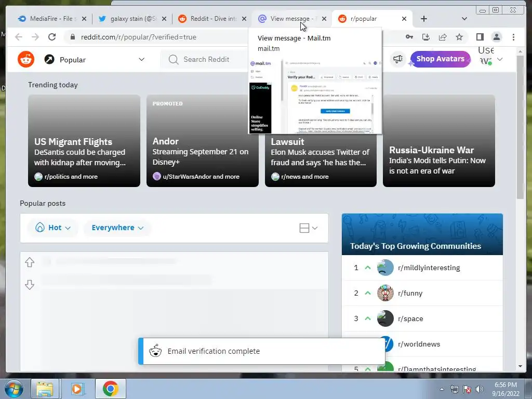Viewport: 532px width, 399px height.
Task: Click the page vertical scrollbar
Action: pyautogui.click(x=520, y=127)
